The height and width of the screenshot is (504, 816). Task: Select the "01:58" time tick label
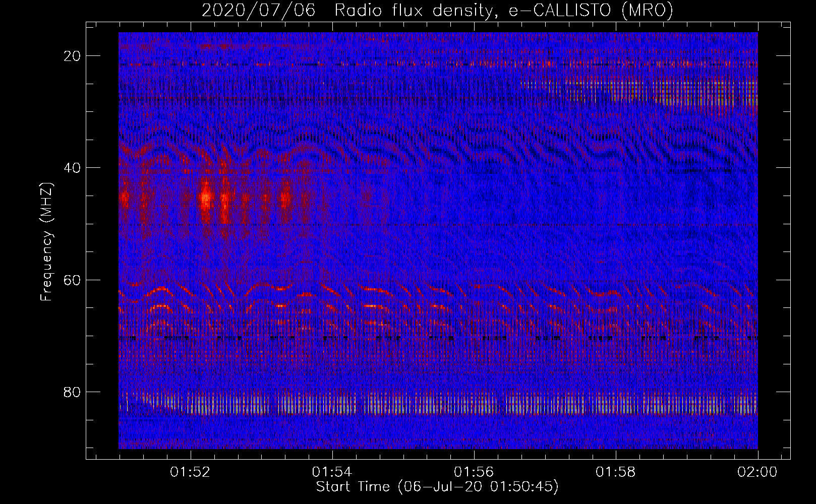616,472
